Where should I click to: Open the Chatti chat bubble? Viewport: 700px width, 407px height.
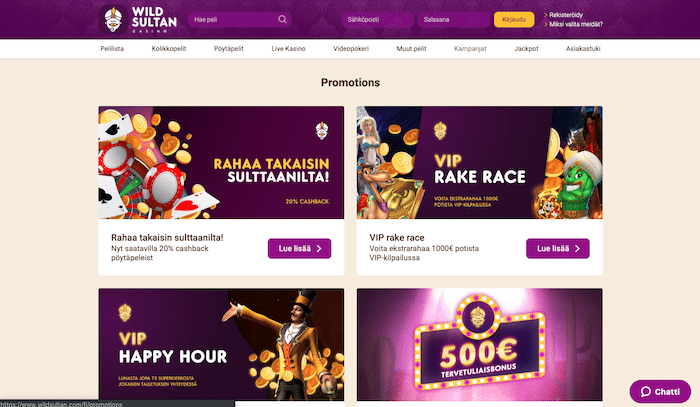[660, 391]
